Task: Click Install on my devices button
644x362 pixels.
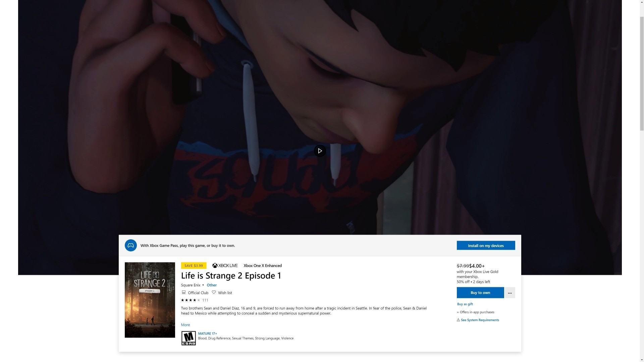Action: pyautogui.click(x=486, y=245)
